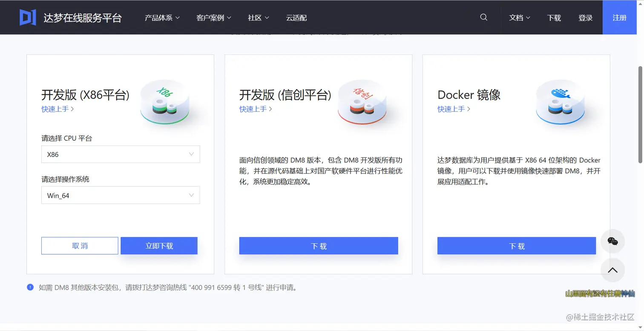The height and width of the screenshot is (331, 644).
Task: Click 快速上手 under 开发版 (信创平台)
Action: pyautogui.click(x=256, y=109)
